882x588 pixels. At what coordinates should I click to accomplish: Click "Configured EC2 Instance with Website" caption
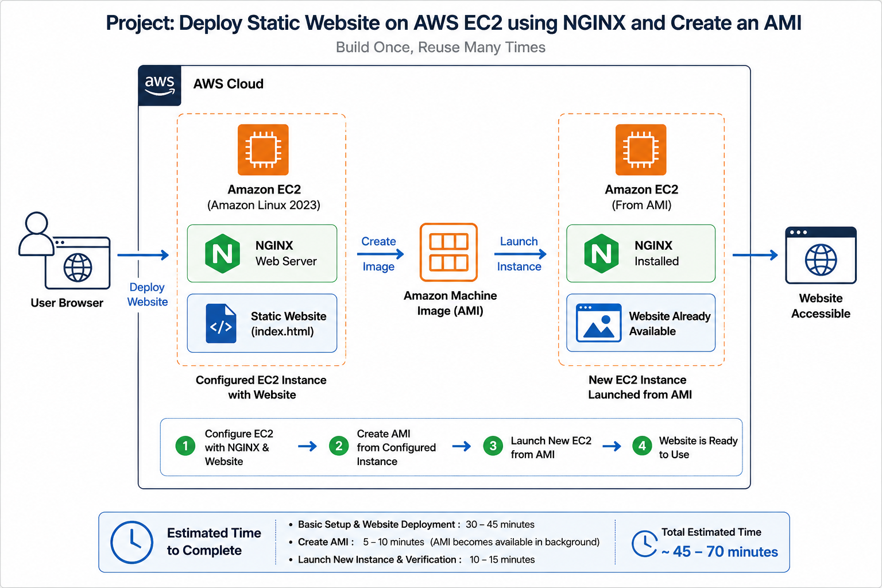pyautogui.click(x=261, y=387)
